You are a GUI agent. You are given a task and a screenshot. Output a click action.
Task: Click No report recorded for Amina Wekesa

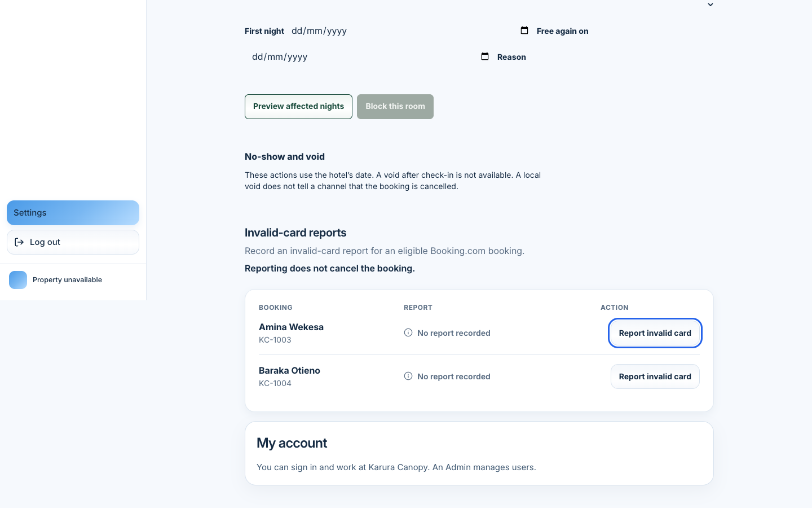[454, 333]
